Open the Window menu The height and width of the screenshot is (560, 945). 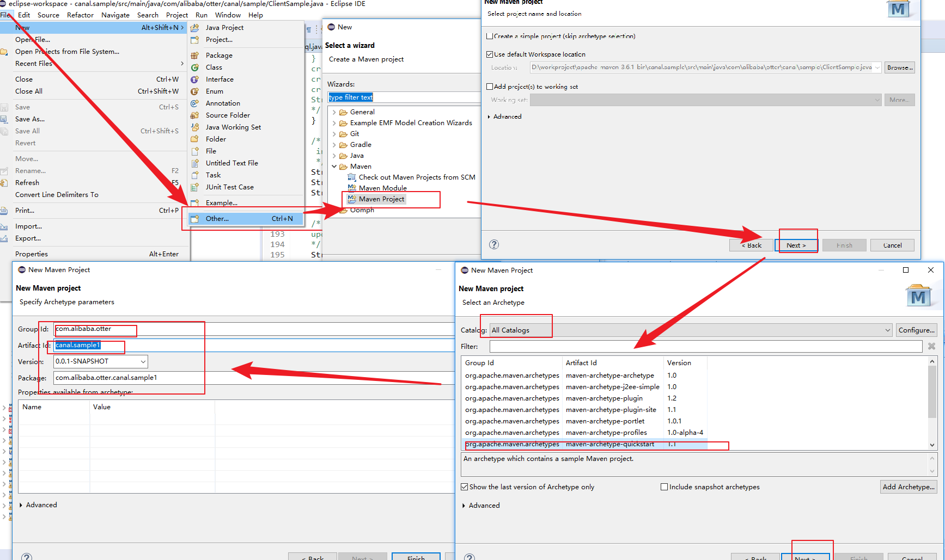[x=228, y=15]
